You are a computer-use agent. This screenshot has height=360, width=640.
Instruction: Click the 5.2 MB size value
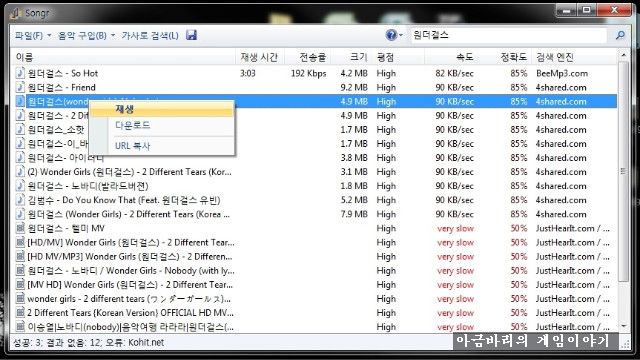pos(354,200)
